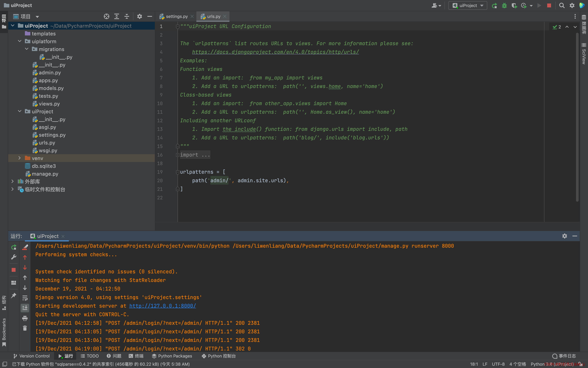
Task: Expand the folded import block
Action: click(178, 155)
